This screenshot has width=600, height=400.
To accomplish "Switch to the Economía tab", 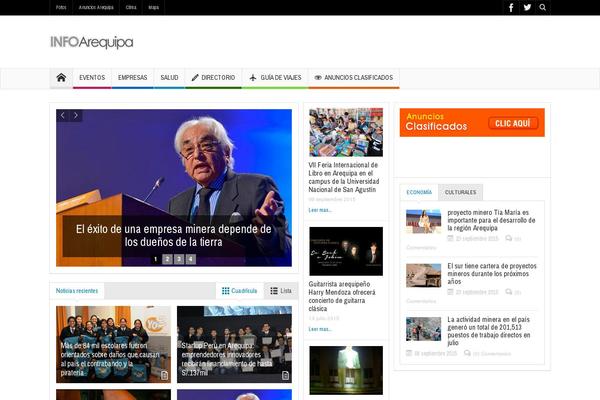I will pos(419,192).
